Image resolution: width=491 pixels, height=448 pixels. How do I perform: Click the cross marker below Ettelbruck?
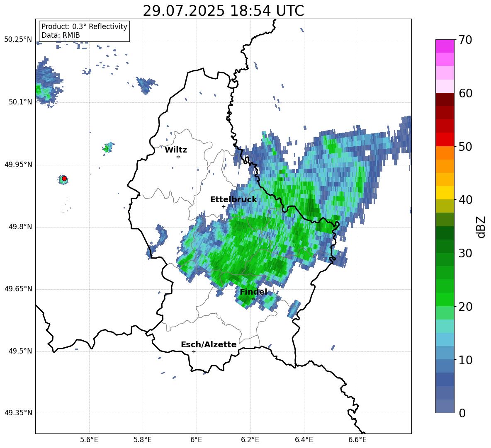click(224, 206)
